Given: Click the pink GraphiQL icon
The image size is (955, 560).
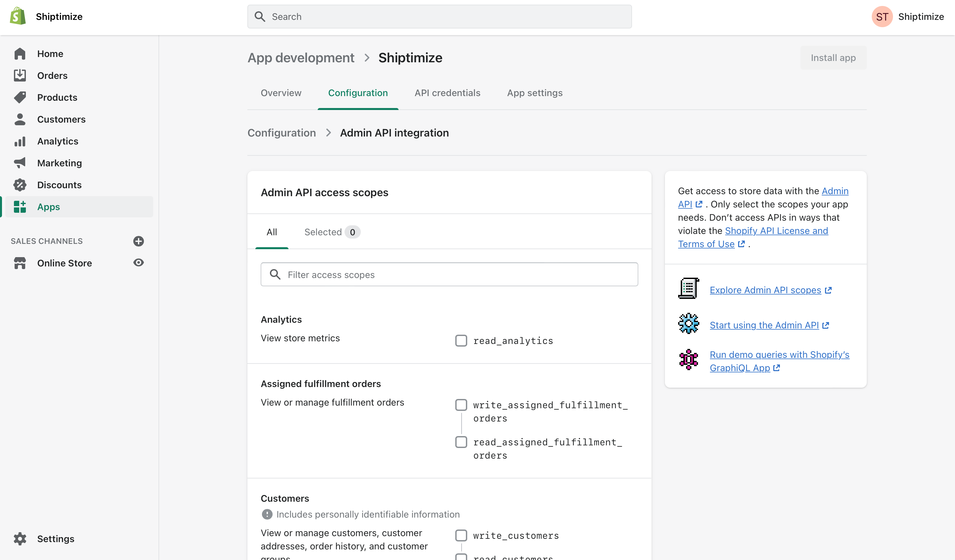Looking at the screenshot, I should pos(689,359).
